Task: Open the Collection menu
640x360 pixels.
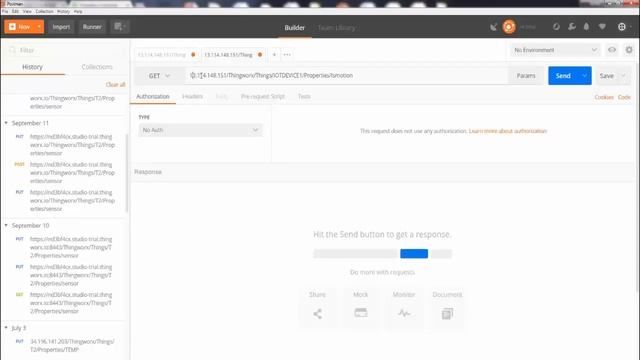Action: pos(44,11)
